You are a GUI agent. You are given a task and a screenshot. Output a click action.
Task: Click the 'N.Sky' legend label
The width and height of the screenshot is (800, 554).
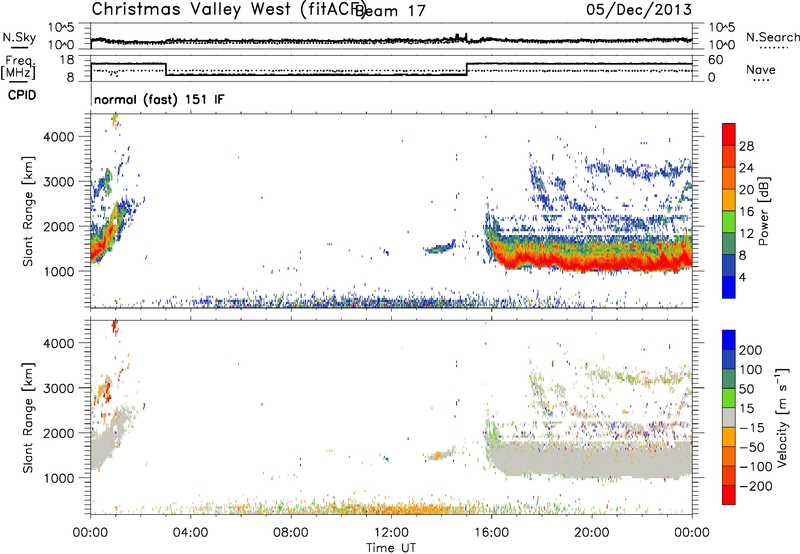19,38
